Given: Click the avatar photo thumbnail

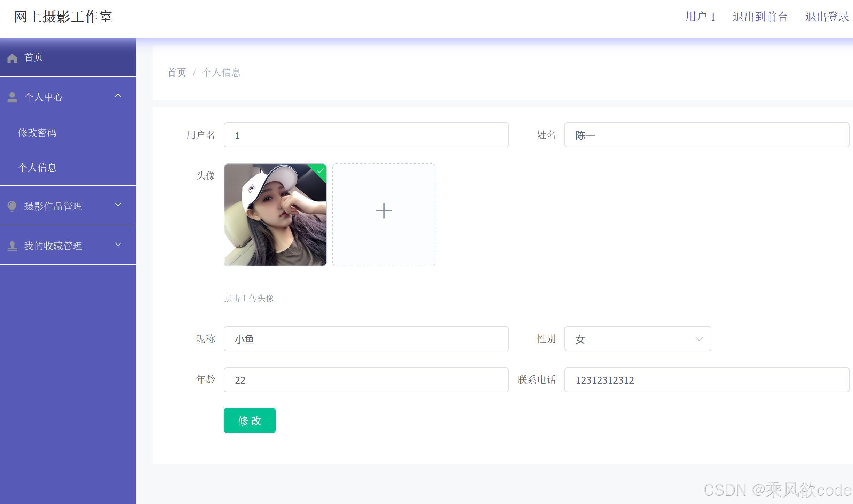Looking at the screenshot, I should coord(275,215).
